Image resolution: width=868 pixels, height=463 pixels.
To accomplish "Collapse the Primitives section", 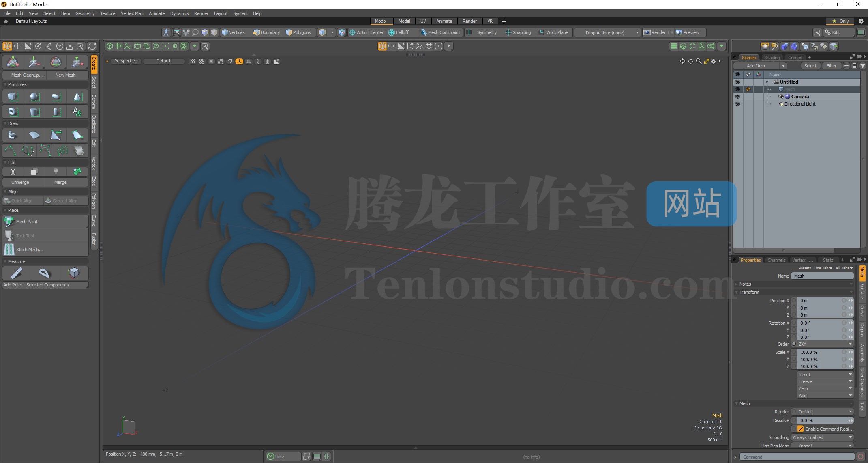I will coord(5,84).
